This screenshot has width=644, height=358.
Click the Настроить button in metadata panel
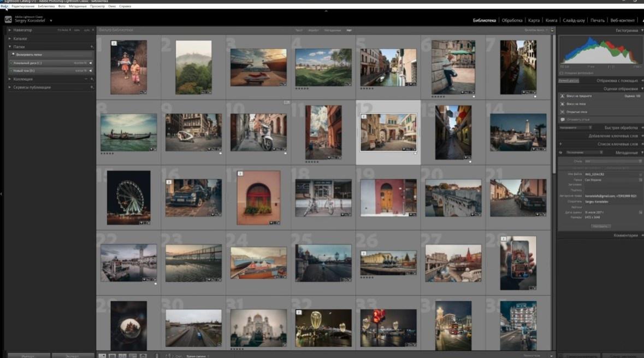click(600, 226)
